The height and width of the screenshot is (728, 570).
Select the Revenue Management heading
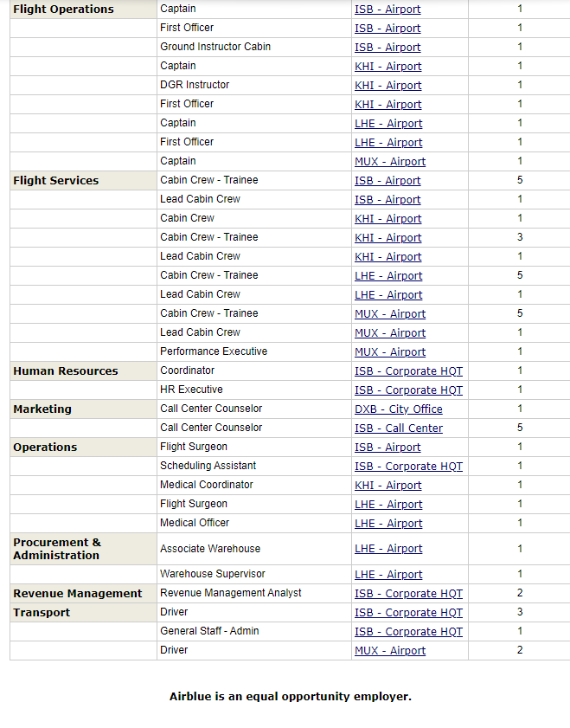coord(78,593)
